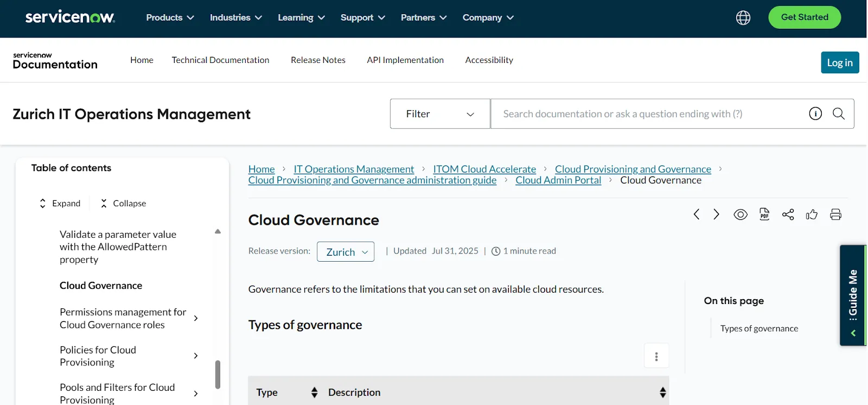This screenshot has width=868, height=405.
Task: Click the '1 minute read' text
Action: pos(529,251)
